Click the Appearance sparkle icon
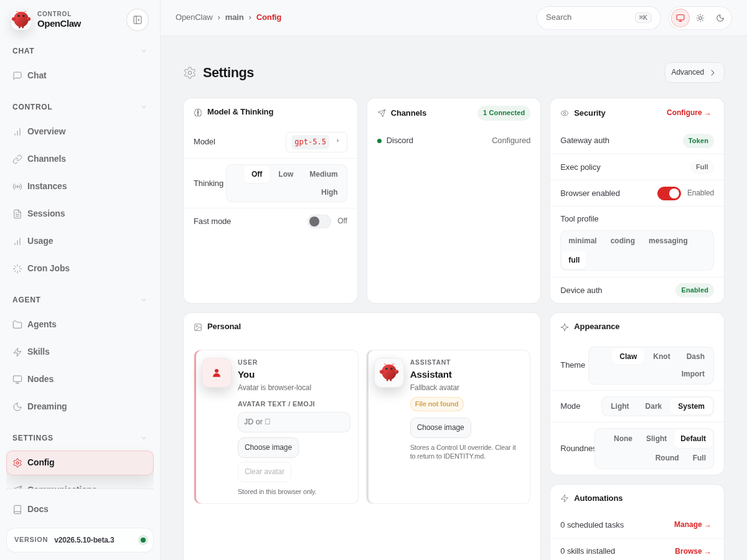This screenshot has width=747, height=560. click(565, 327)
